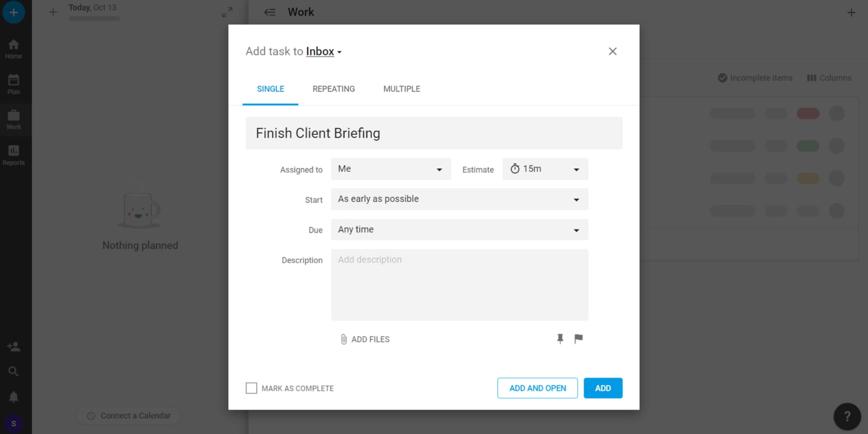Pin the task

[560, 339]
